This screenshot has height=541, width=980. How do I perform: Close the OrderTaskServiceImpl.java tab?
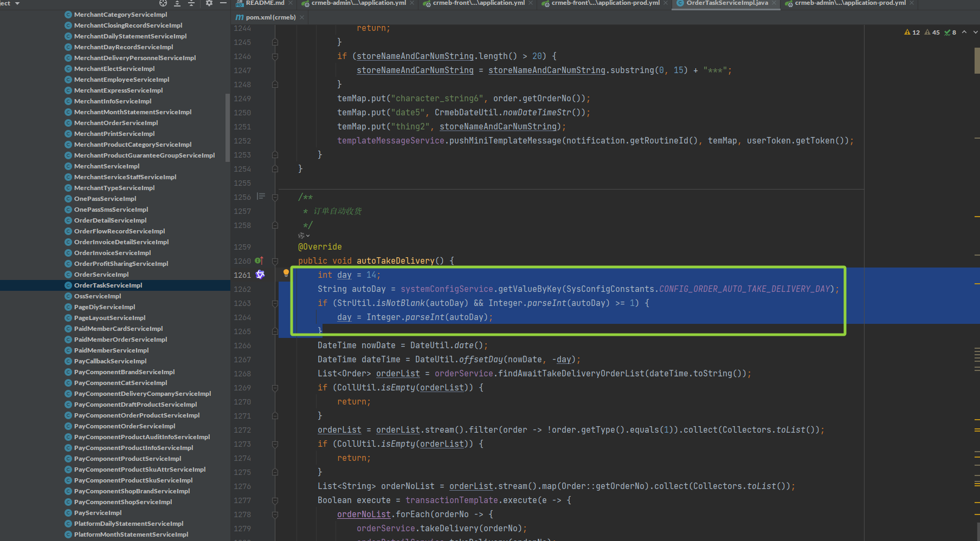pyautogui.click(x=774, y=3)
